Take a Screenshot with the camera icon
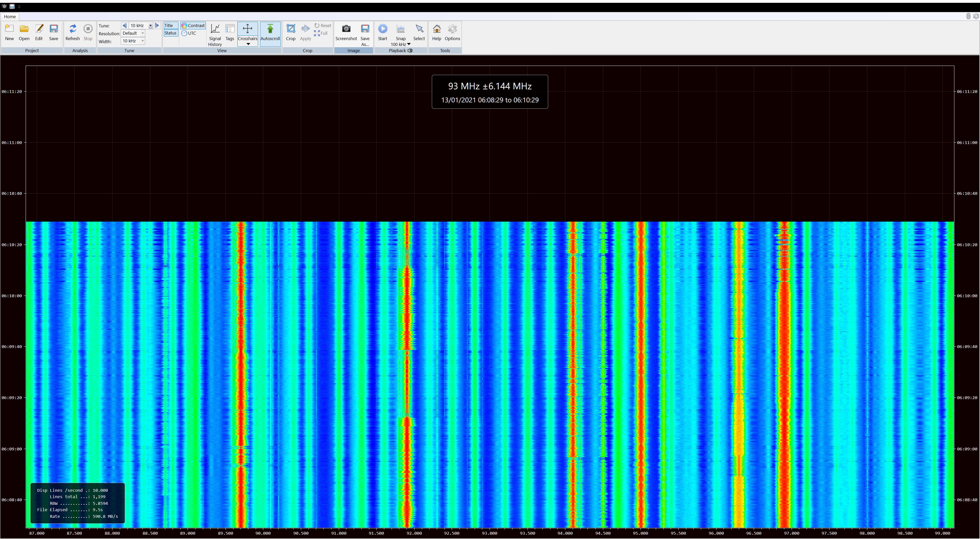The image size is (980, 539). point(346,29)
